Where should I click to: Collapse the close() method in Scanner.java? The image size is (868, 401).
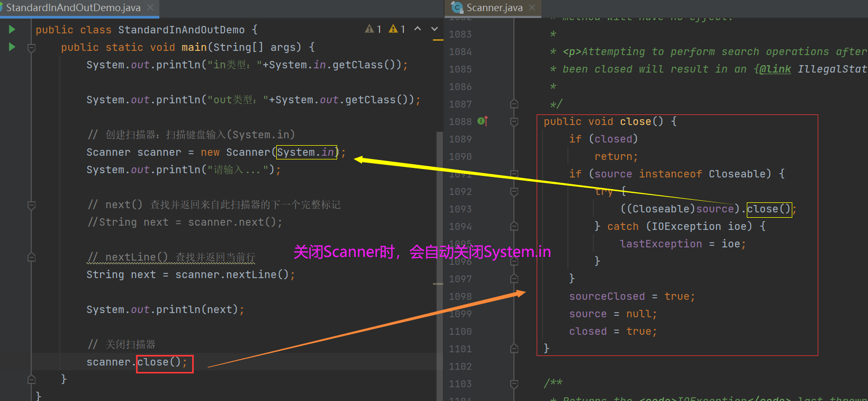(x=514, y=122)
